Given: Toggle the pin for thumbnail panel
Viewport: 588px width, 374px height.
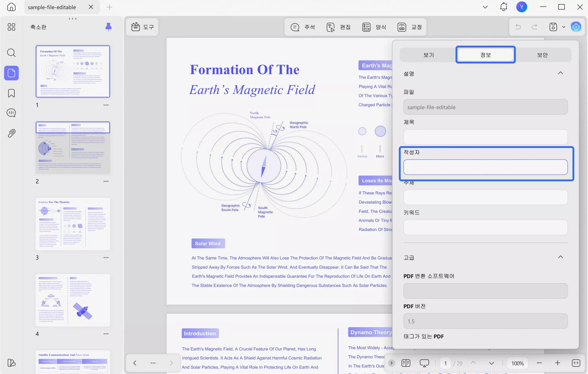Looking at the screenshot, I should [108, 27].
